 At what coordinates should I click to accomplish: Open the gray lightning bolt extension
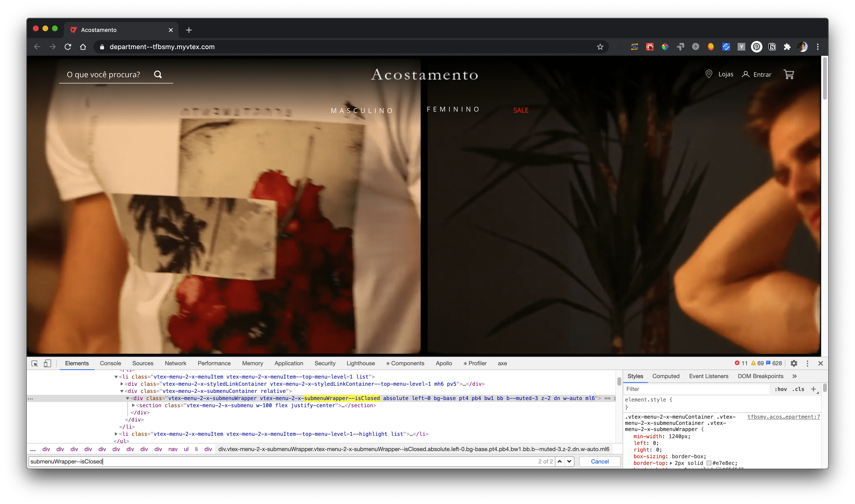click(696, 47)
